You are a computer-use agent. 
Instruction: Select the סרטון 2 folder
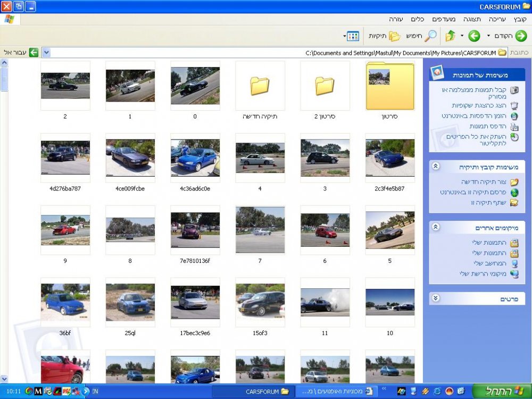coord(325,86)
